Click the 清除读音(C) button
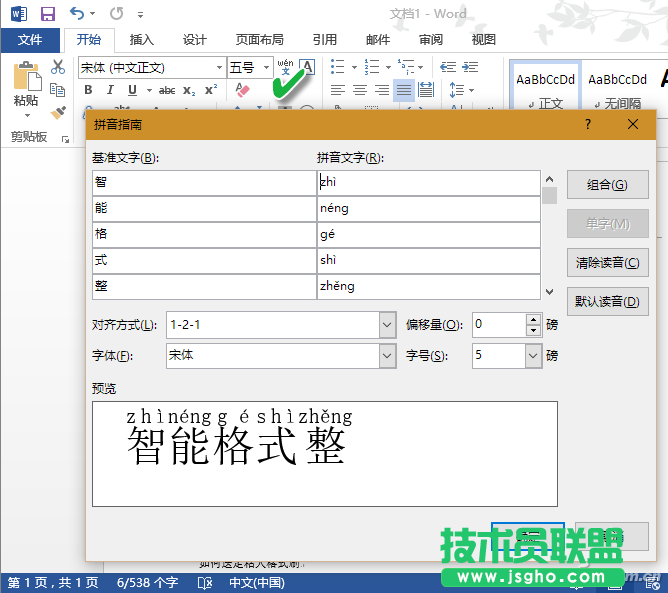Image resolution: width=668 pixels, height=593 pixels. pos(607,262)
